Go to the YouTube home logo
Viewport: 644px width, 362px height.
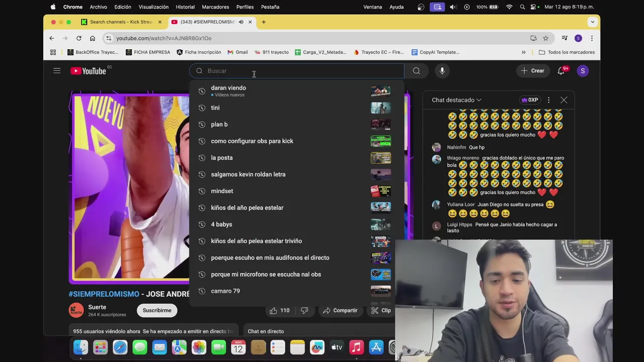88,71
